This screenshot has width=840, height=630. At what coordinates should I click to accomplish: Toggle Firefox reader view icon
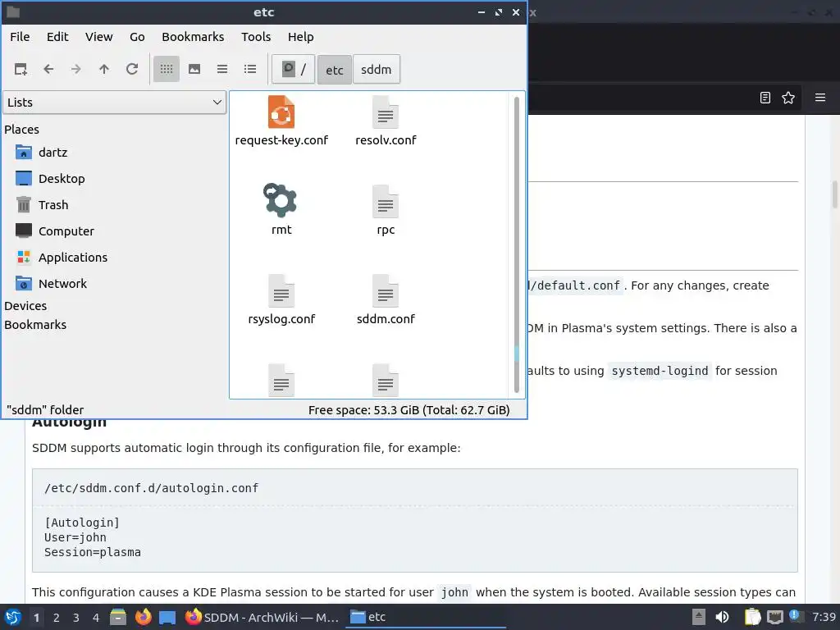[765, 98]
